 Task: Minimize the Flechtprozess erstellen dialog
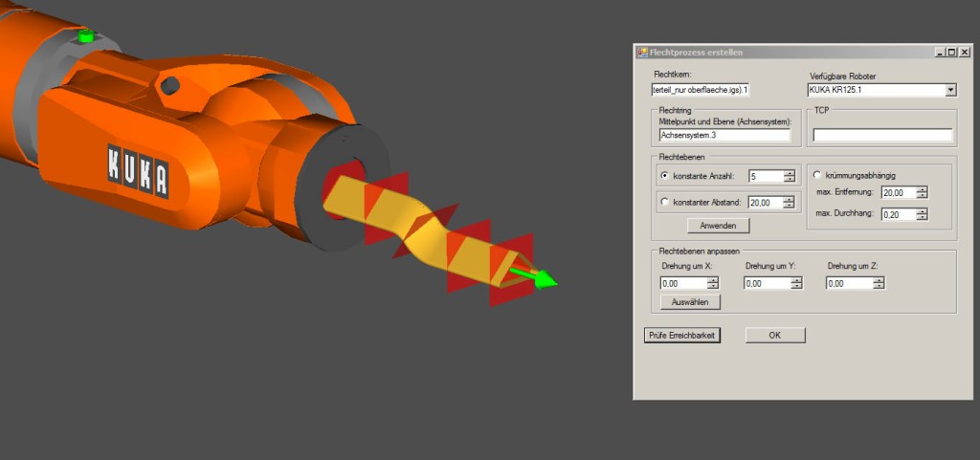pyautogui.click(x=939, y=52)
